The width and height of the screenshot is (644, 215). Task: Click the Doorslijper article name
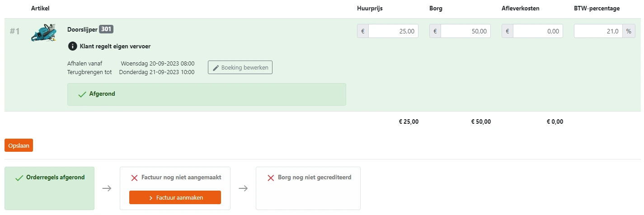click(82, 30)
